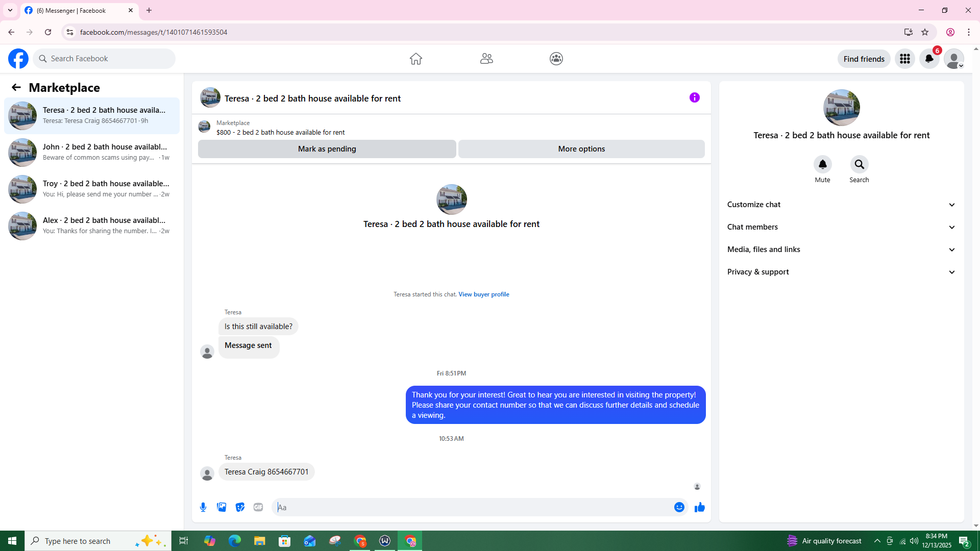980x551 pixels.
Task: Open the Home feed icon
Action: pyautogui.click(x=416, y=59)
